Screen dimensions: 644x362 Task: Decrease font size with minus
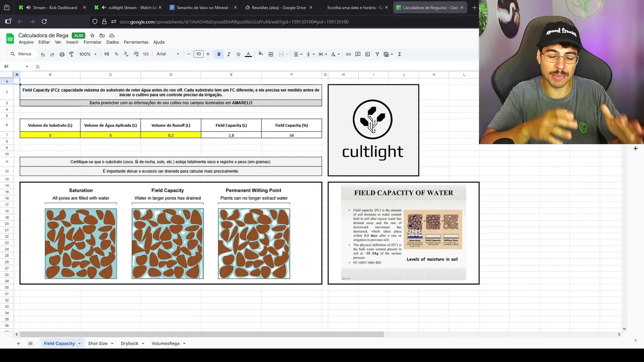189,54
